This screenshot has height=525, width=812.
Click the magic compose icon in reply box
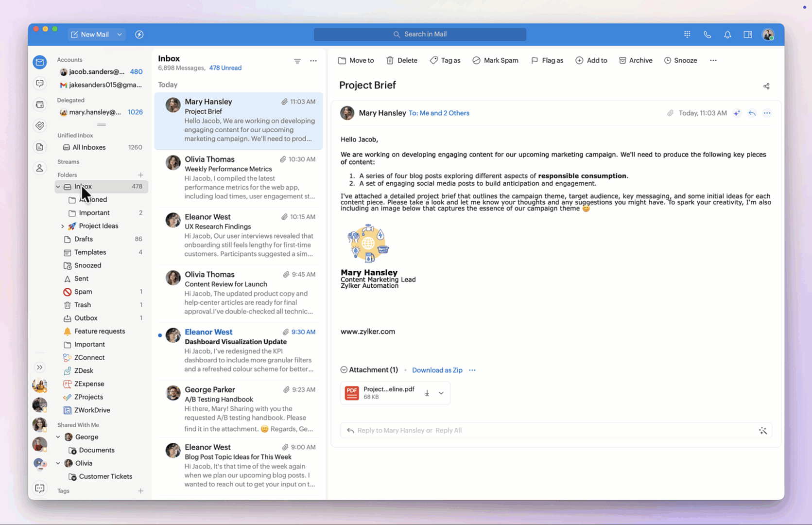pyautogui.click(x=763, y=431)
